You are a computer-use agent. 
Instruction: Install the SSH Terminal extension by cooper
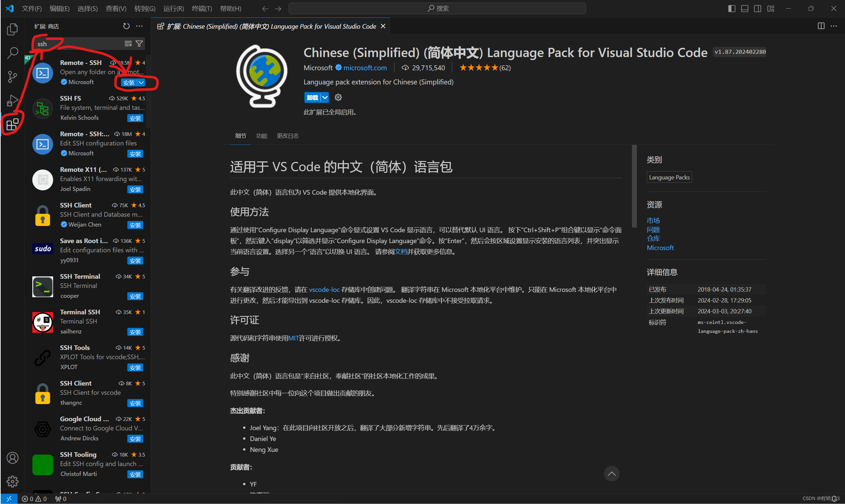(135, 297)
